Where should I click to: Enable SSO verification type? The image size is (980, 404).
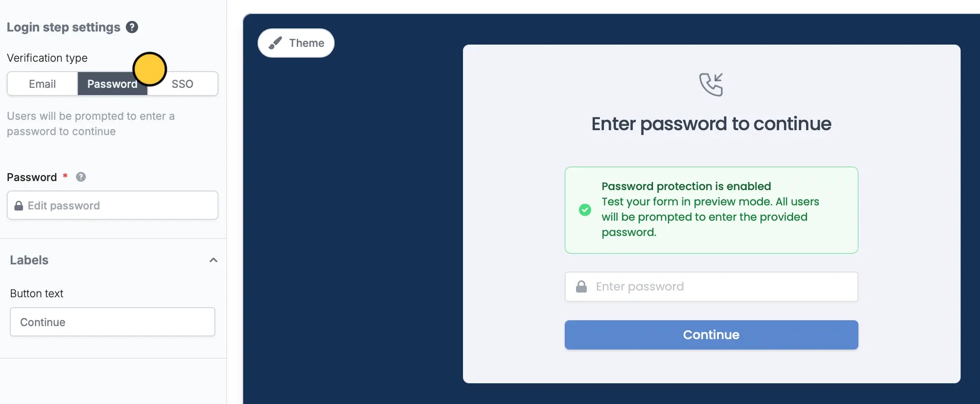pos(182,84)
